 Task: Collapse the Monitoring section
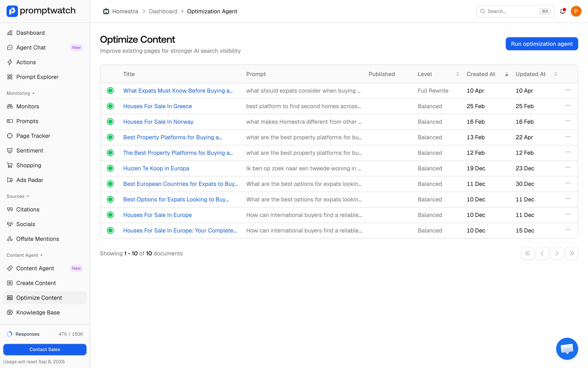(x=21, y=93)
